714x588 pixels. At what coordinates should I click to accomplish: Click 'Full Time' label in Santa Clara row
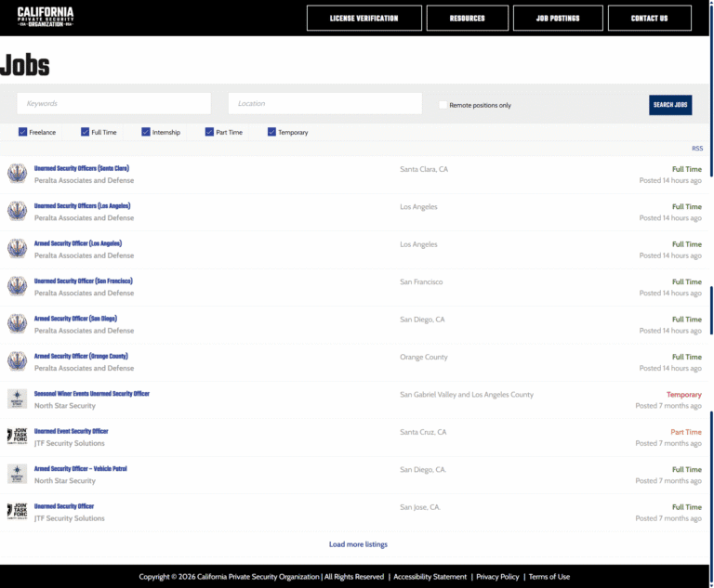pyautogui.click(x=687, y=169)
